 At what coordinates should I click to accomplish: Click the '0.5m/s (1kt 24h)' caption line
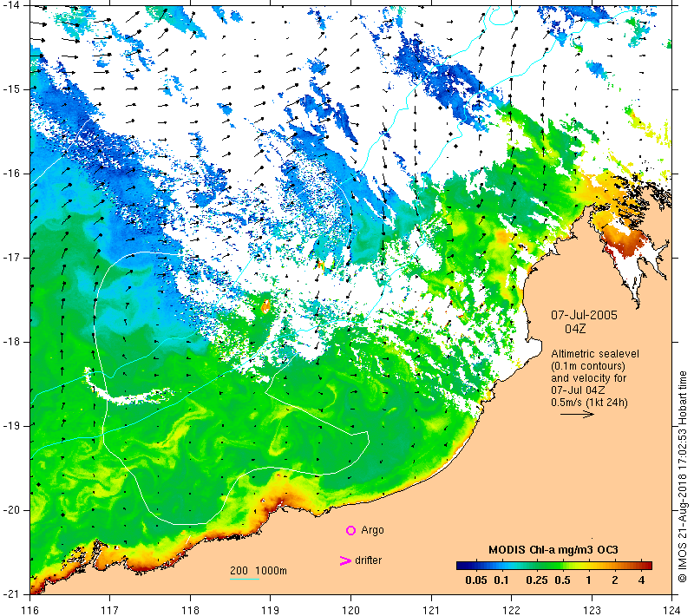[589, 403]
